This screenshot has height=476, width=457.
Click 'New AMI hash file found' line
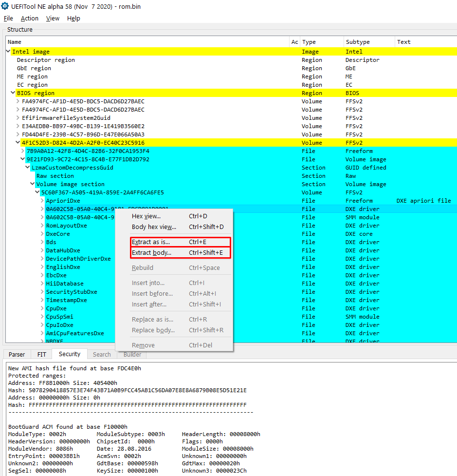pyautogui.click(x=74, y=368)
